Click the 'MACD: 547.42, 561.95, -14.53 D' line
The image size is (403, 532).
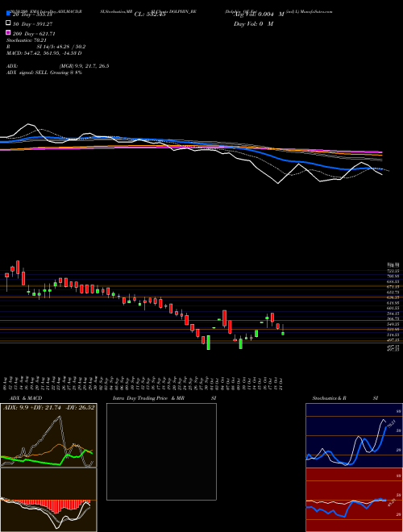tap(44, 53)
